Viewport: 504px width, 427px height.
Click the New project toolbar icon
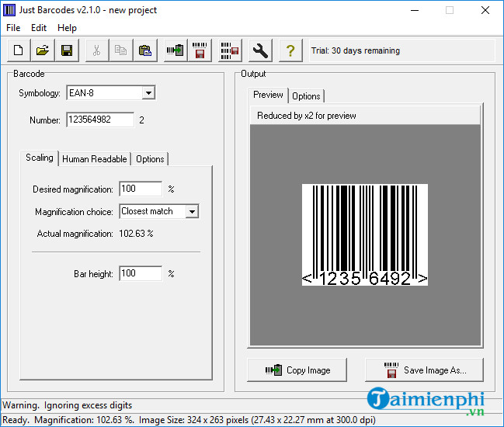coord(19,50)
